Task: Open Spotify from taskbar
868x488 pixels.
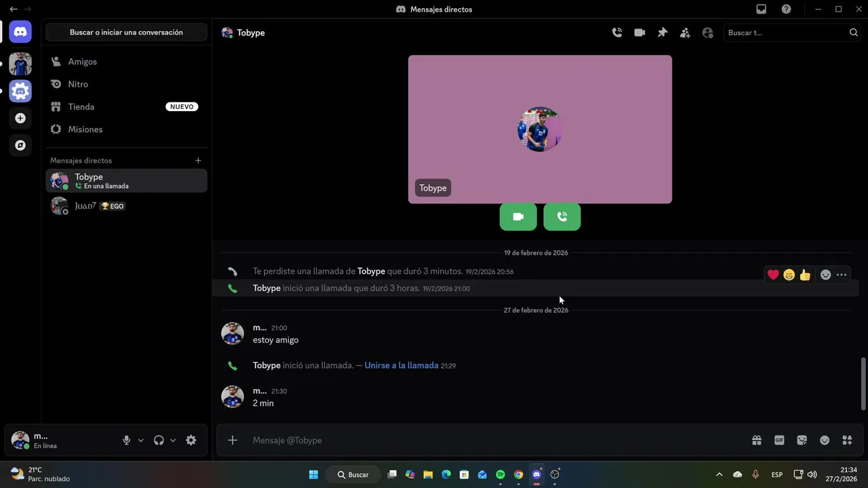Action: point(500,474)
